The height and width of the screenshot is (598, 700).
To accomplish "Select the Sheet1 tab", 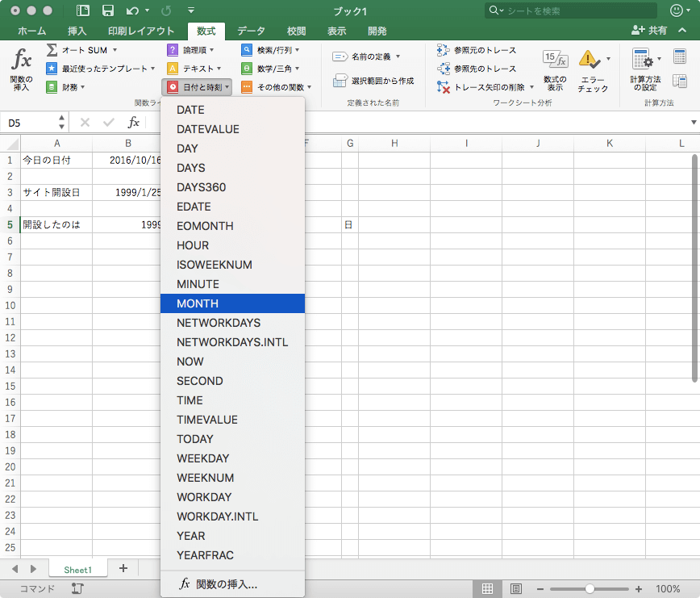I will pos(77,570).
